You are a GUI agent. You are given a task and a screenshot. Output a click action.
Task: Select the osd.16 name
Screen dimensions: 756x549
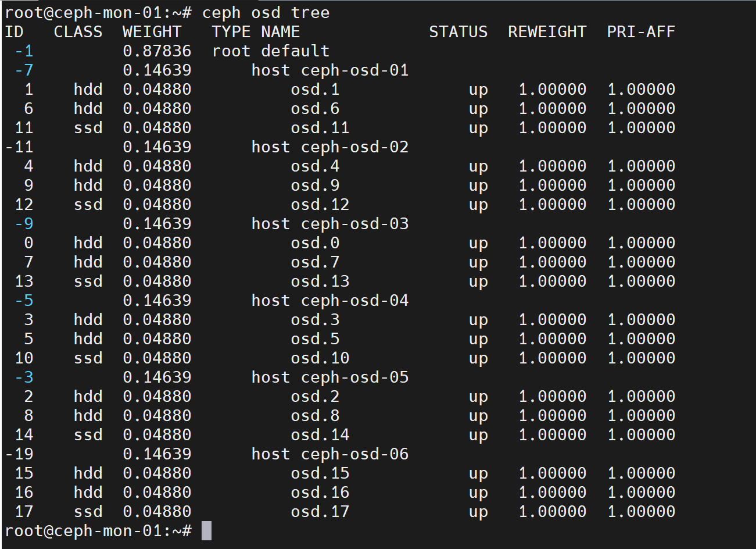(x=320, y=492)
